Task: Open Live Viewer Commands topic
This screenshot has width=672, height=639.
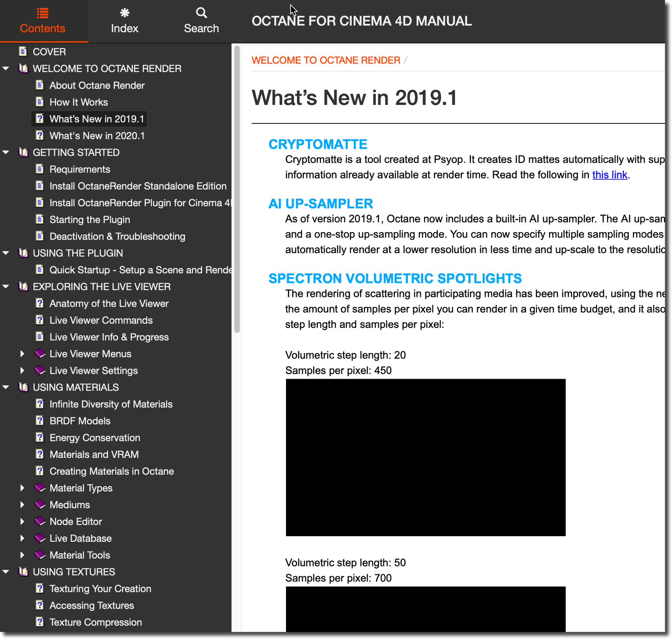Action: (101, 320)
